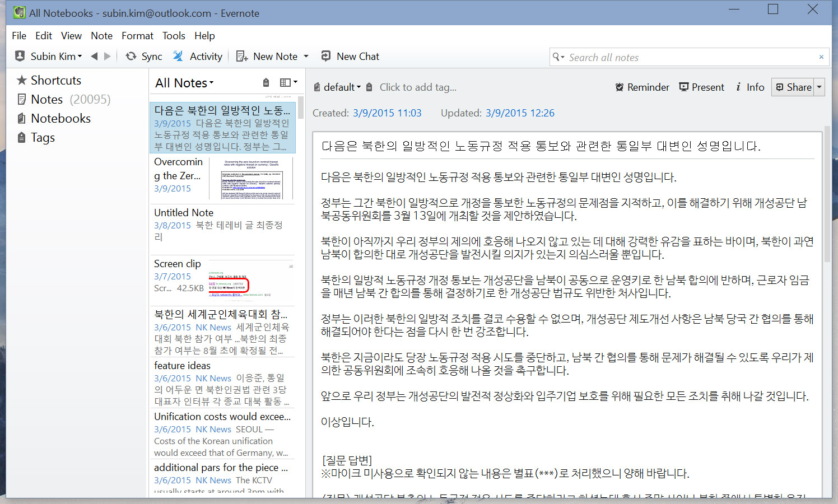
Task: Expand the Share options arrow
Action: (x=819, y=87)
